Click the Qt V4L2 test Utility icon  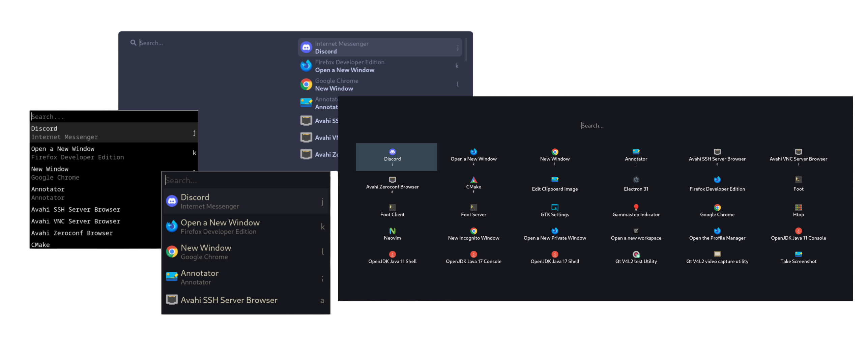[x=636, y=254]
